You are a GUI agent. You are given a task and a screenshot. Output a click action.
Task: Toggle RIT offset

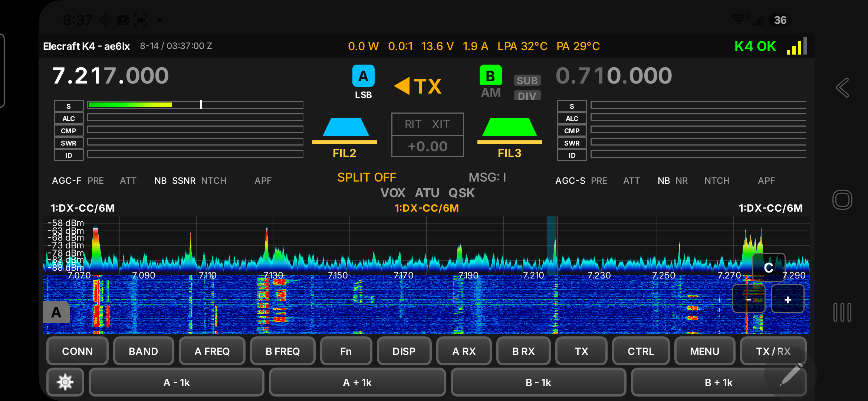(x=413, y=124)
